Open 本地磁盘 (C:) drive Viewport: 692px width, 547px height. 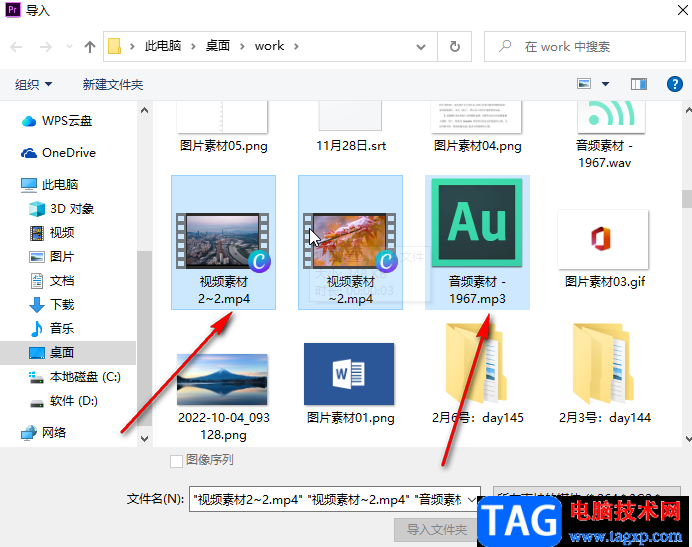pyautogui.click(x=75, y=377)
